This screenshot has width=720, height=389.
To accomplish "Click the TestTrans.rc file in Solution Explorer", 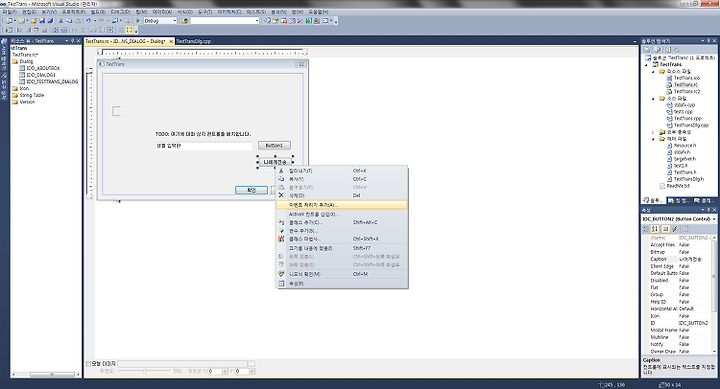I will (x=686, y=85).
